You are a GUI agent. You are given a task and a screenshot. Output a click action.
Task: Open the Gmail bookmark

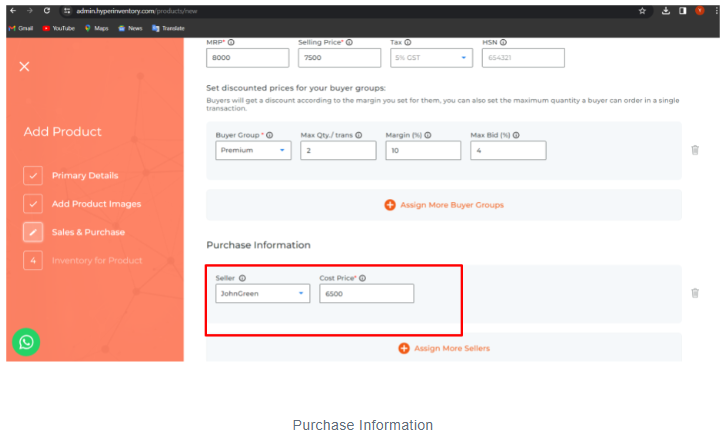tap(21, 28)
